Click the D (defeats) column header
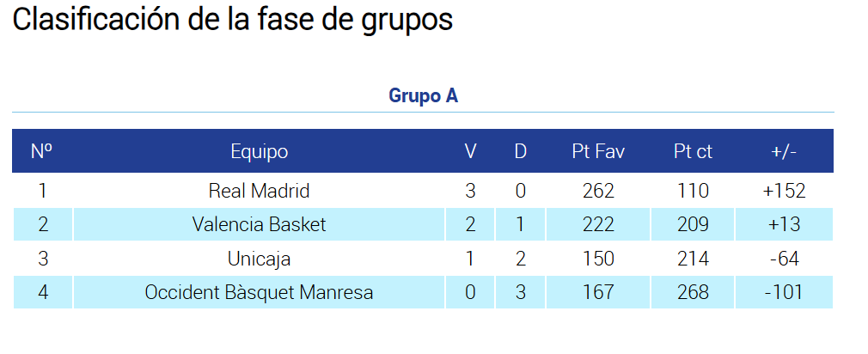The width and height of the screenshot is (868, 354). point(520,152)
